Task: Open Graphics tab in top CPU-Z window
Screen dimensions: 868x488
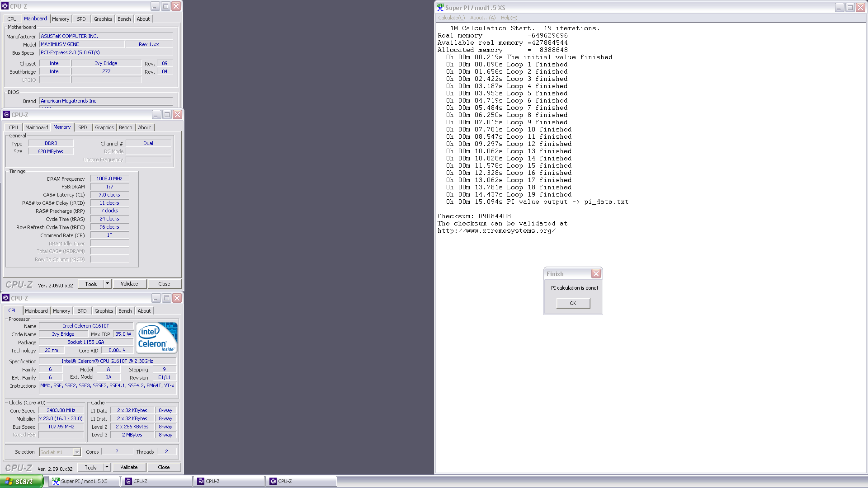Action: point(103,19)
